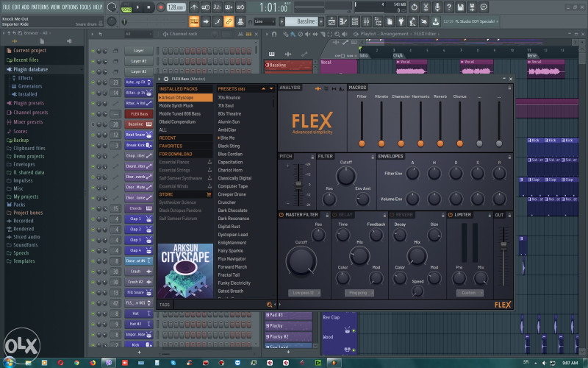Open the VIEW menu
The height and width of the screenshot is (368, 588).
55,7
